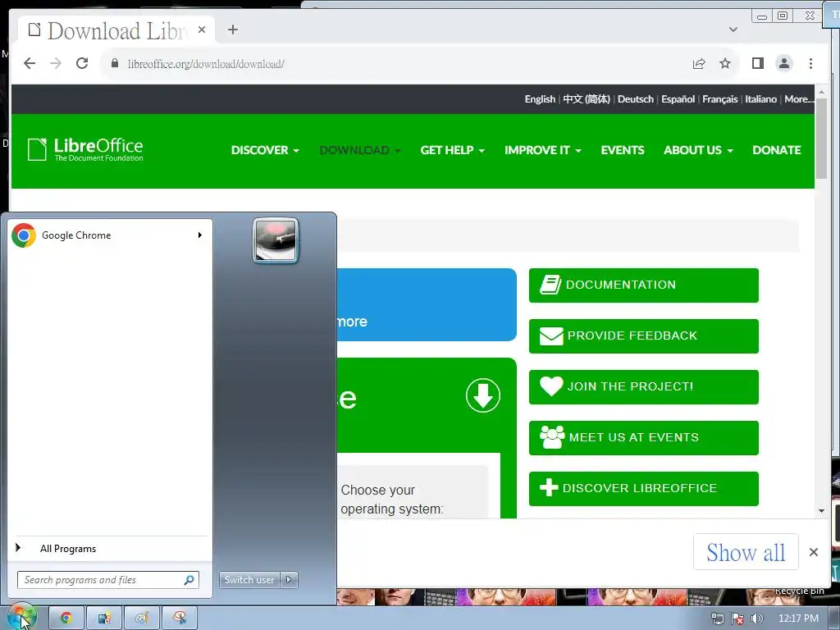Open Chrome from the taskbar
Viewport: 840px width, 630px height.
[66, 618]
